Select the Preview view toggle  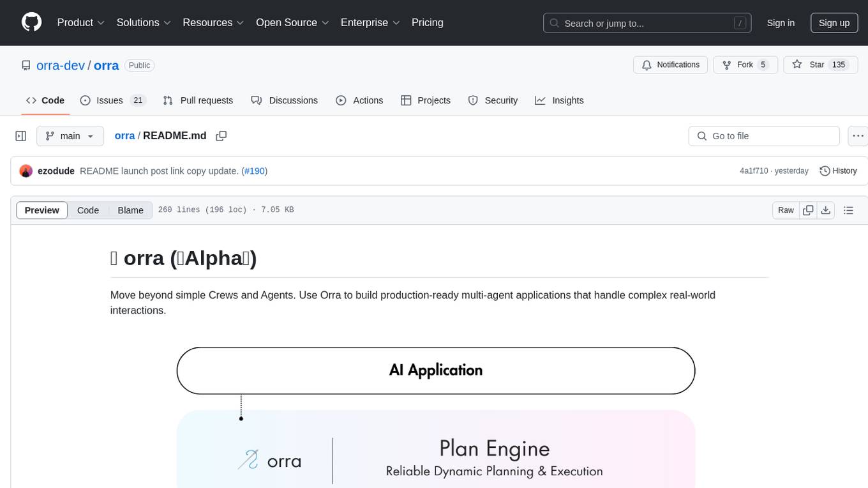(42, 210)
